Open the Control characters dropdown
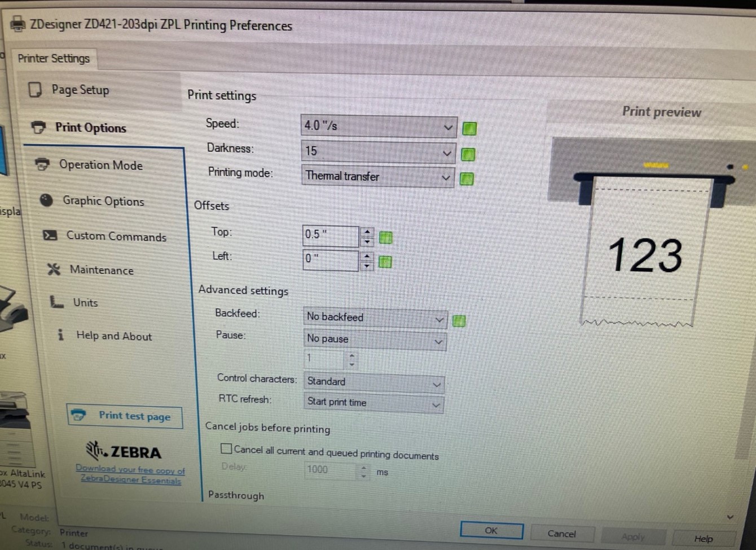This screenshot has height=550, width=756. tap(374, 382)
